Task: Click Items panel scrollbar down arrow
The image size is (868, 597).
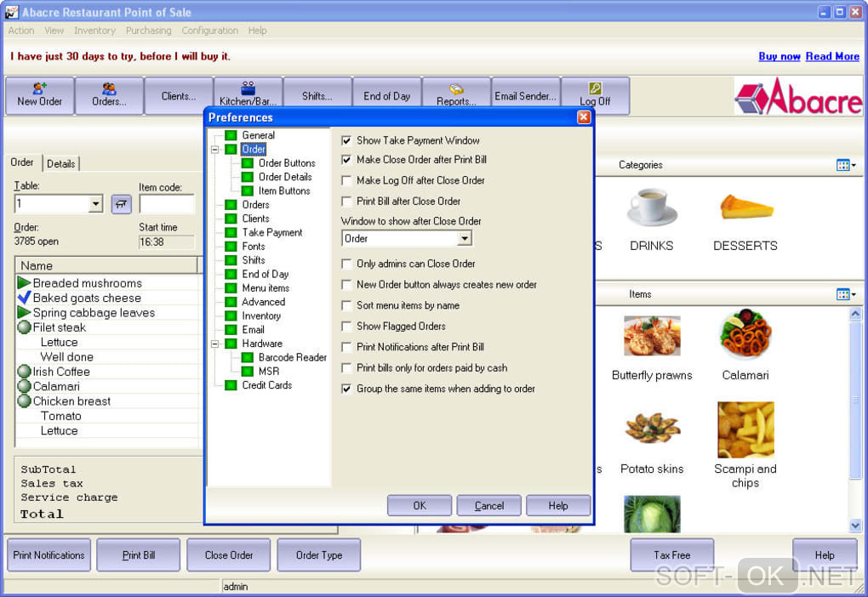Action: [x=855, y=525]
